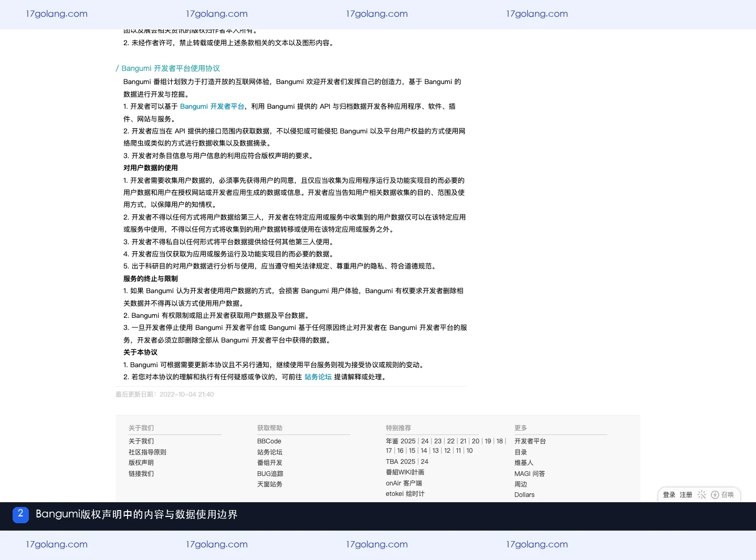Open 链接我们 footer link
This screenshot has height=560, width=756.
[x=141, y=473]
